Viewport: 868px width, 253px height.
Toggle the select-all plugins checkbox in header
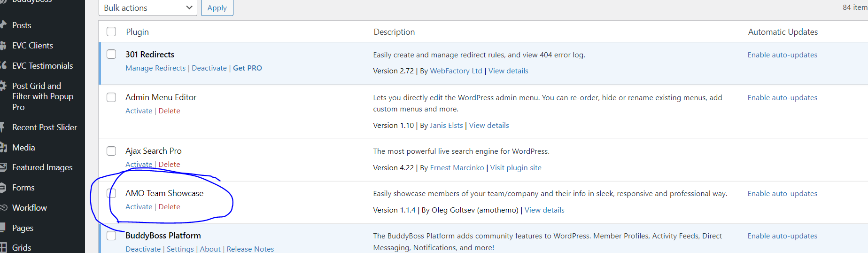tap(111, 32)
